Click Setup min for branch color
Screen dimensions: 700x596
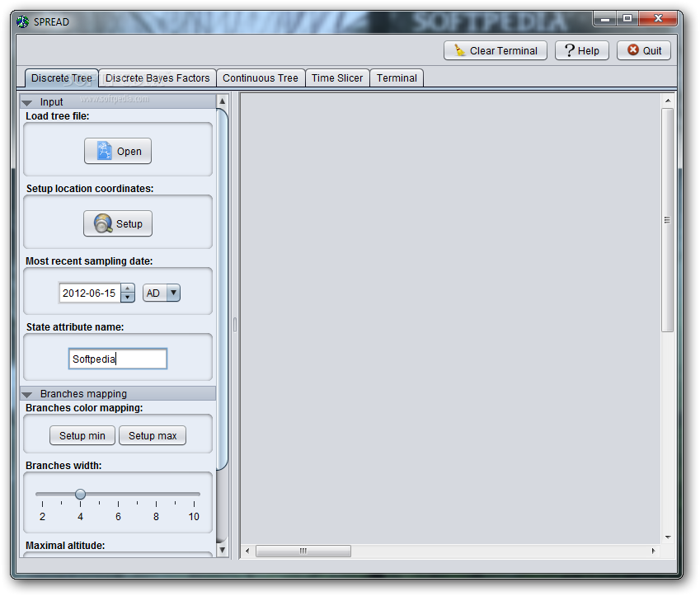tap(82, 436)
